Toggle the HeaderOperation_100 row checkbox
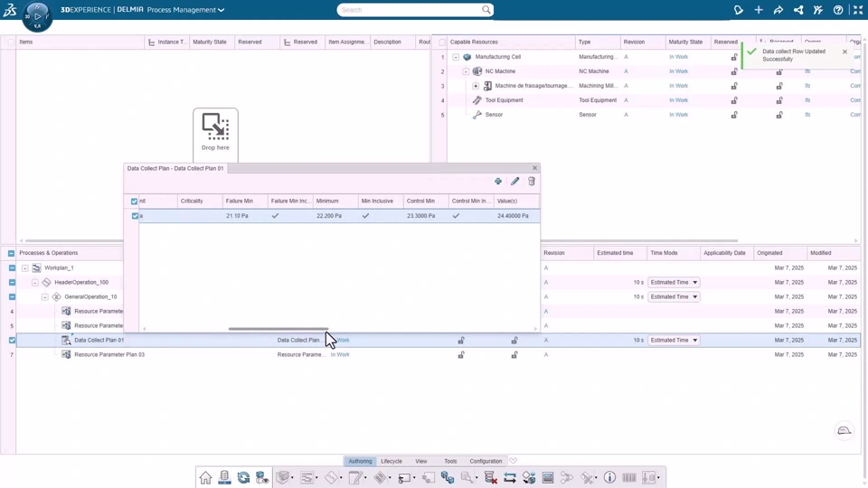 (x=12, y=282)
